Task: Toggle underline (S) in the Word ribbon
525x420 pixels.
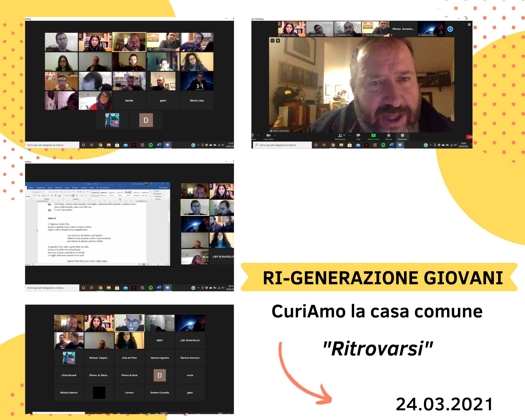Action: [39, 196]
